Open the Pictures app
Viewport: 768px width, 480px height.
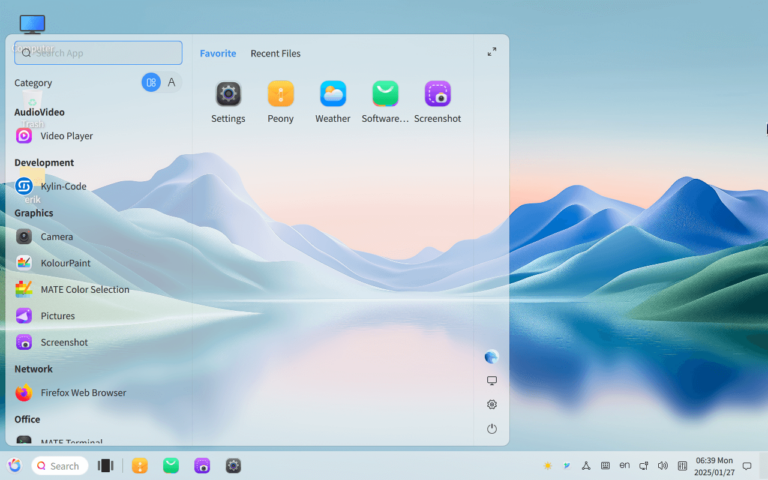tap(98, 316)
